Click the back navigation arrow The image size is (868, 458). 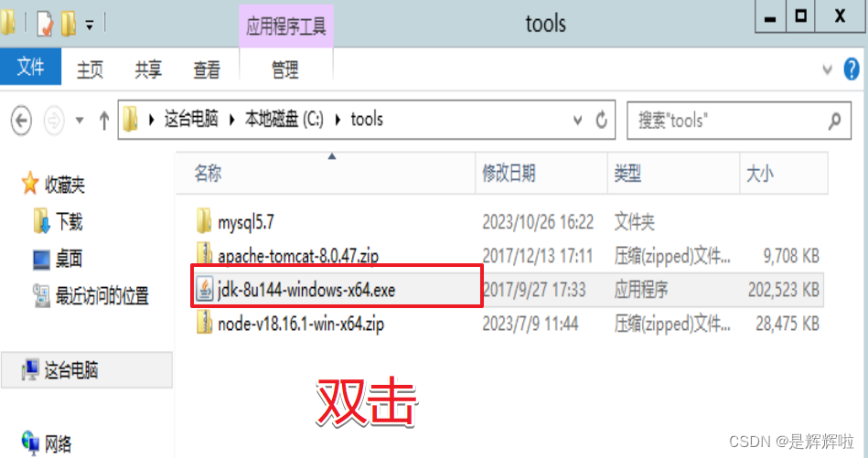click(21, 120)
